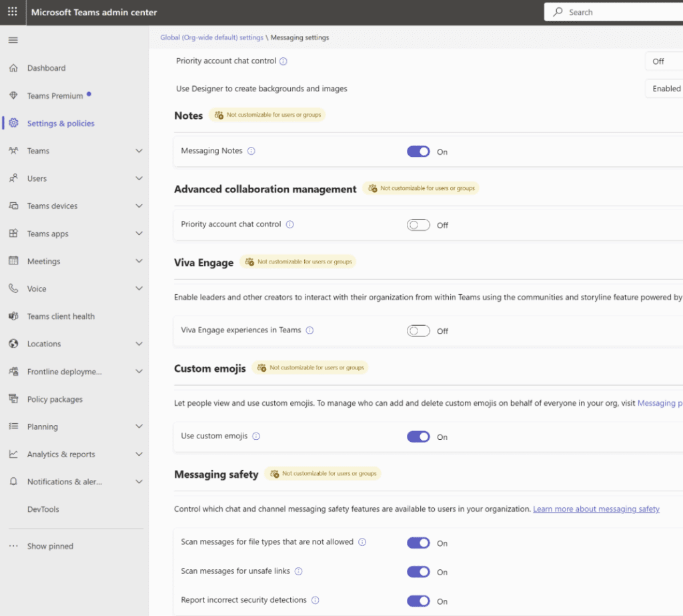
Task: Click the Teams client health icon
Action: pos(13,316)
